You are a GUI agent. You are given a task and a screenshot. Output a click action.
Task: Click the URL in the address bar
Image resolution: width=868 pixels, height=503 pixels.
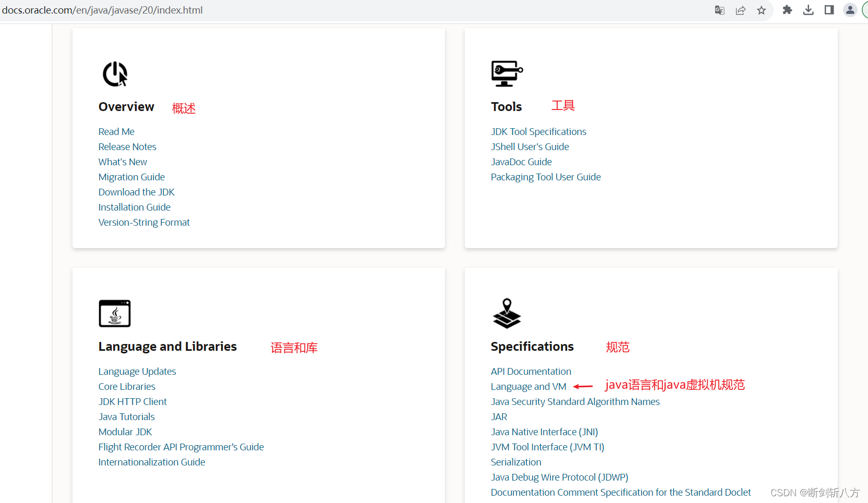pyautogui.click(x=102, y=10)
